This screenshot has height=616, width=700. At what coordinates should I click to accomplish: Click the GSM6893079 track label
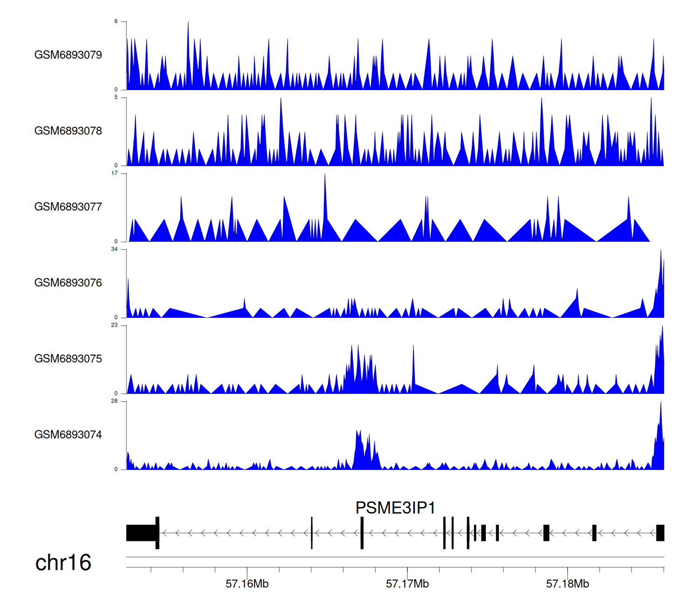(68, 55)
